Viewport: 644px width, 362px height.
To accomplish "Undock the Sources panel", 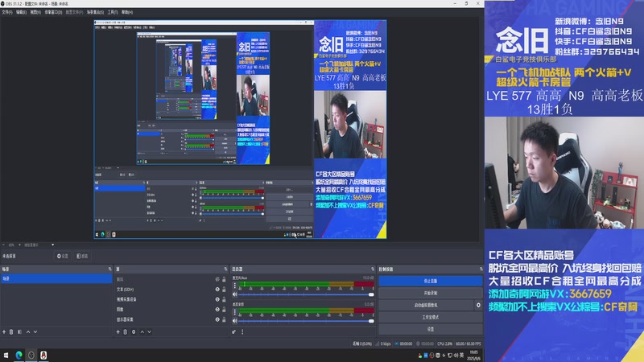I will (225, 269).
